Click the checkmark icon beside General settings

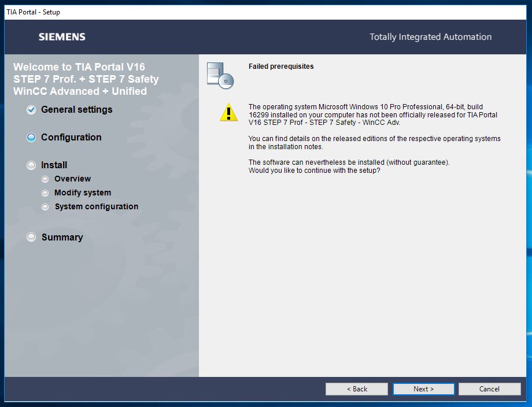(x=31, y=110)
